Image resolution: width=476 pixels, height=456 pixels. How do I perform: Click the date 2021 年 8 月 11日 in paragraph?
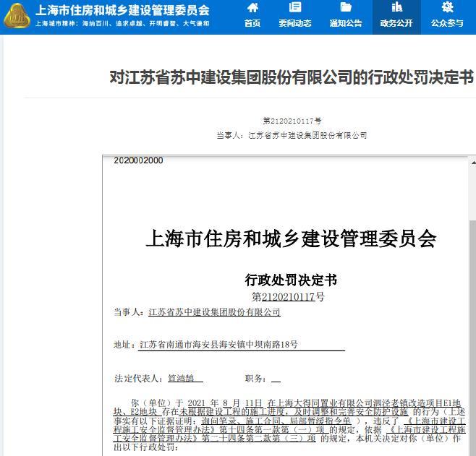click(x=225, y=403)
